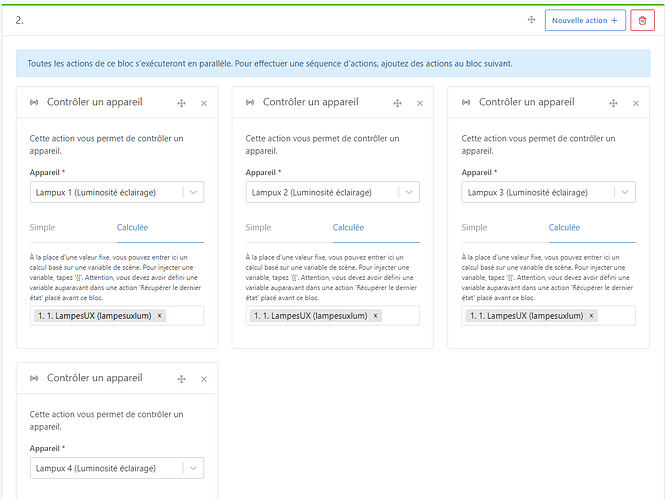Click the Nouvelle action button

click(585, 20)
